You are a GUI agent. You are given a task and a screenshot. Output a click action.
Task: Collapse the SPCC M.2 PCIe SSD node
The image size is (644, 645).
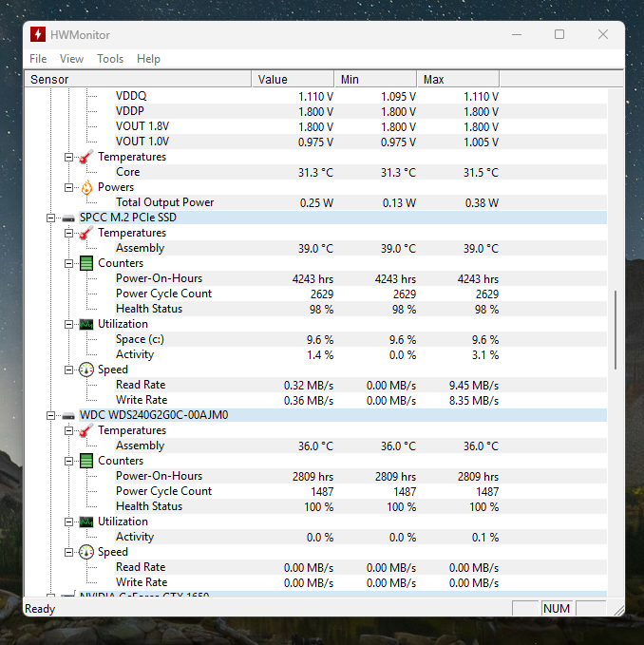[x=50, y=218]
